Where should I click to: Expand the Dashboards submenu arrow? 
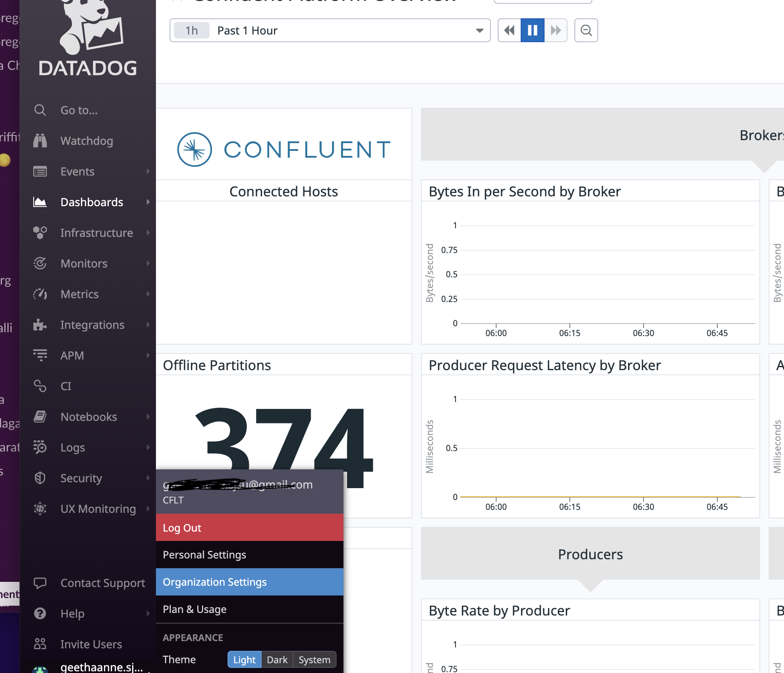tap(148, 202)
